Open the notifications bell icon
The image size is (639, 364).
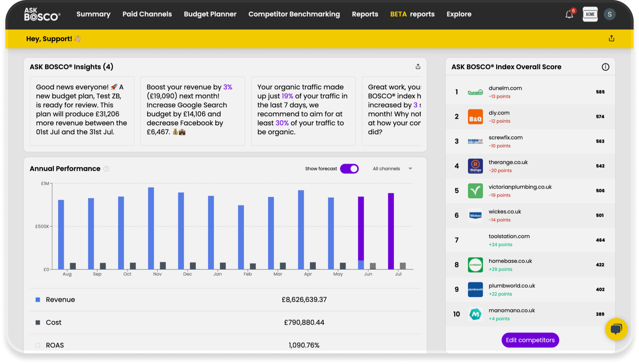click(569, 14)
